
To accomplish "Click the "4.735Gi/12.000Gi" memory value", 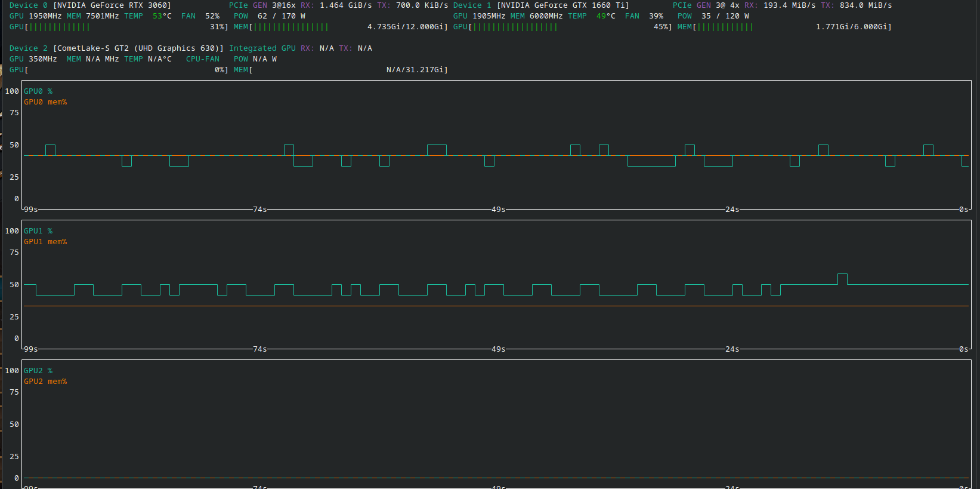I will click(406, 27).
